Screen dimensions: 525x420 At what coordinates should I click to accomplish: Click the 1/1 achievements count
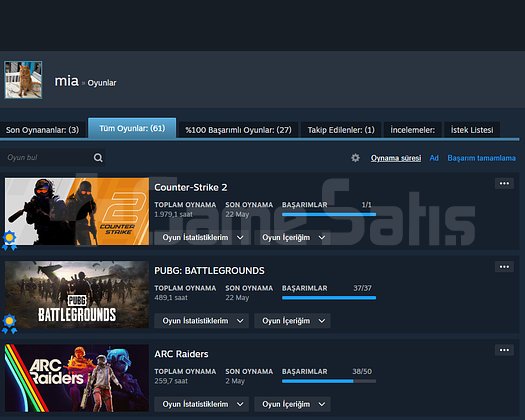coord(367,205)
